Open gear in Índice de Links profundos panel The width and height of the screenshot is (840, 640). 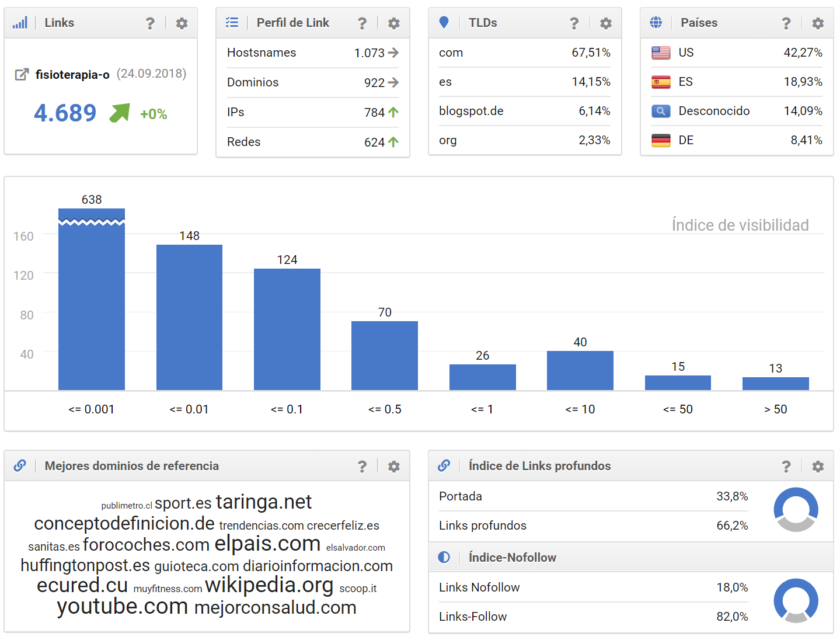click(x=818, y=467)
